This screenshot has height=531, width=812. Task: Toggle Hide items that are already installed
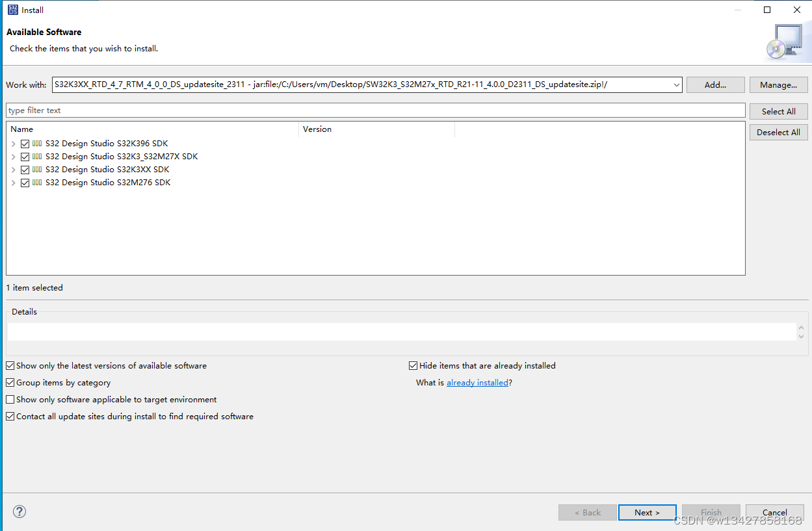tap(413, 366)
